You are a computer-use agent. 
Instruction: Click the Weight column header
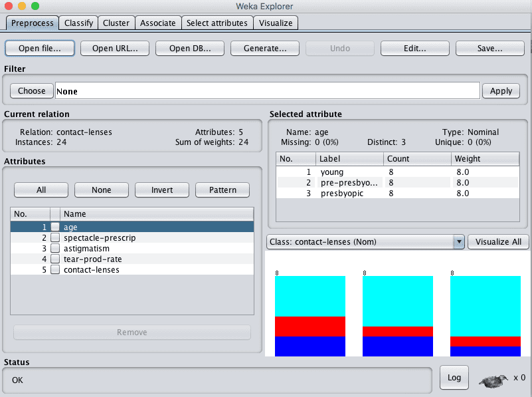485,159
